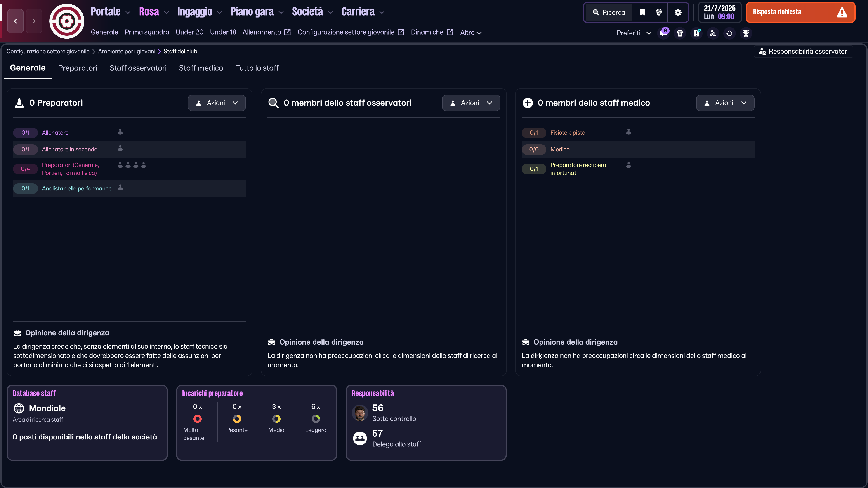Open Under 20 squad link
Screen dimensions: 868x488
[x=189, y=32]
